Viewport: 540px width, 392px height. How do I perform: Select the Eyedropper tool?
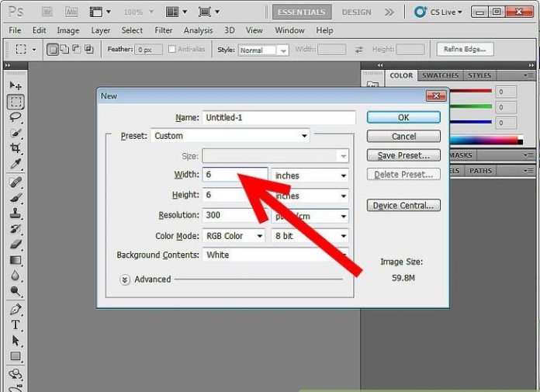click(16, 164)
